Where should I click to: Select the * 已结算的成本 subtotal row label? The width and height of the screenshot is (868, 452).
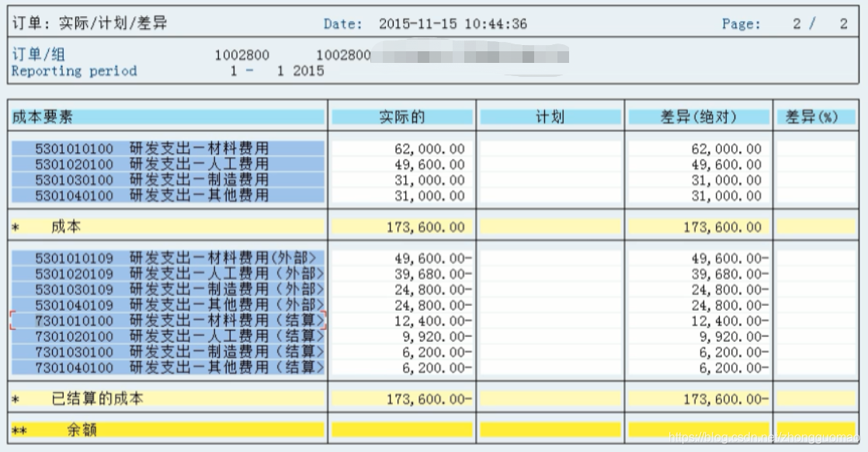tap(168, 399)
